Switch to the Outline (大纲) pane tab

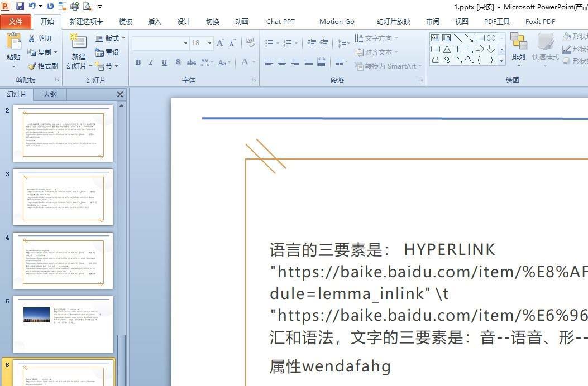tap(50, 94)
